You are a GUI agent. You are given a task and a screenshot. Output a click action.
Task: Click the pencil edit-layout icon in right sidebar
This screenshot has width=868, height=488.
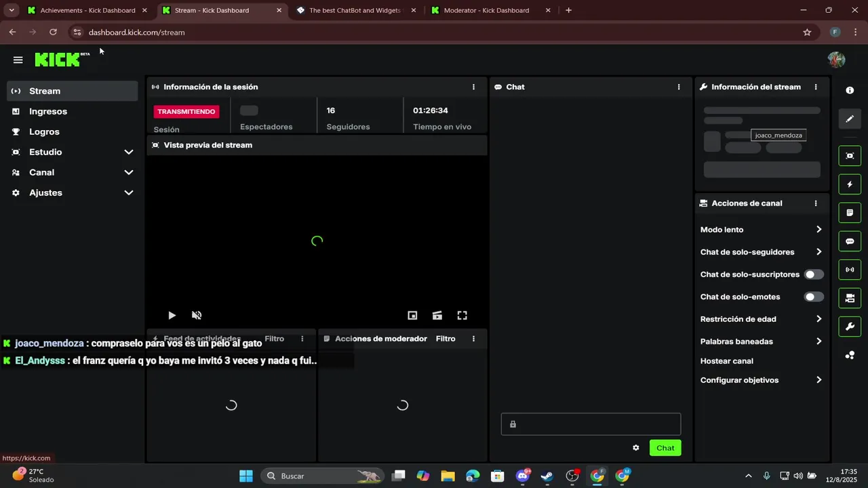point(850,119)
